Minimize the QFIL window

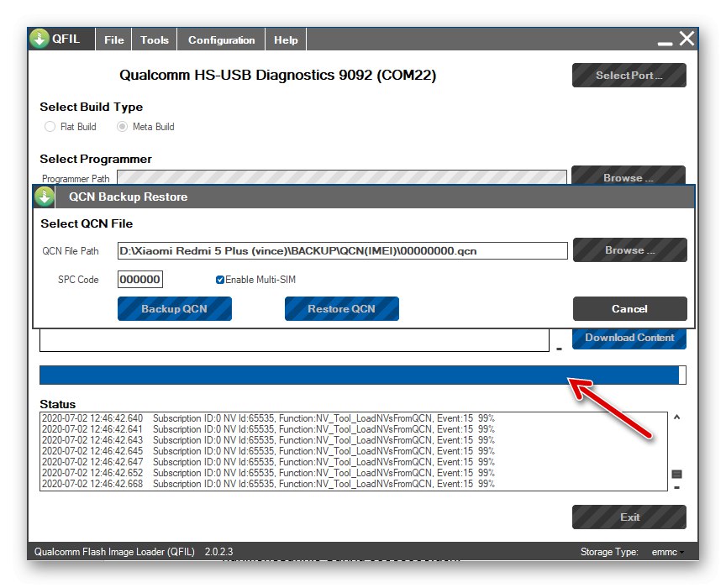[x=665, y=43]
